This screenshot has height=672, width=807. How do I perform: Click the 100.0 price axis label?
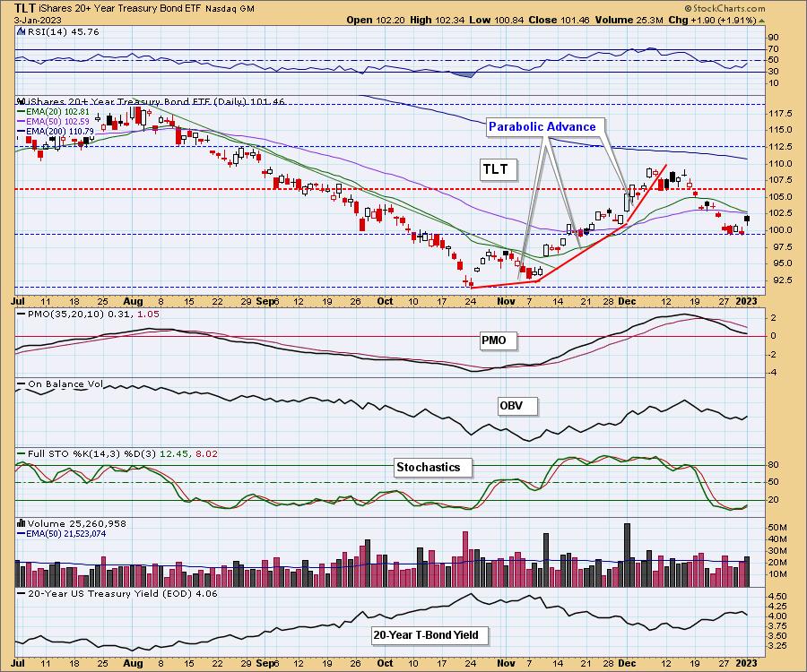point(781,230)
